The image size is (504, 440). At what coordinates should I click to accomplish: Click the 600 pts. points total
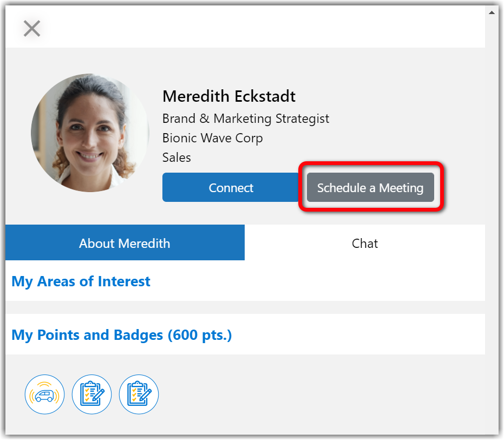click(199, 335)
